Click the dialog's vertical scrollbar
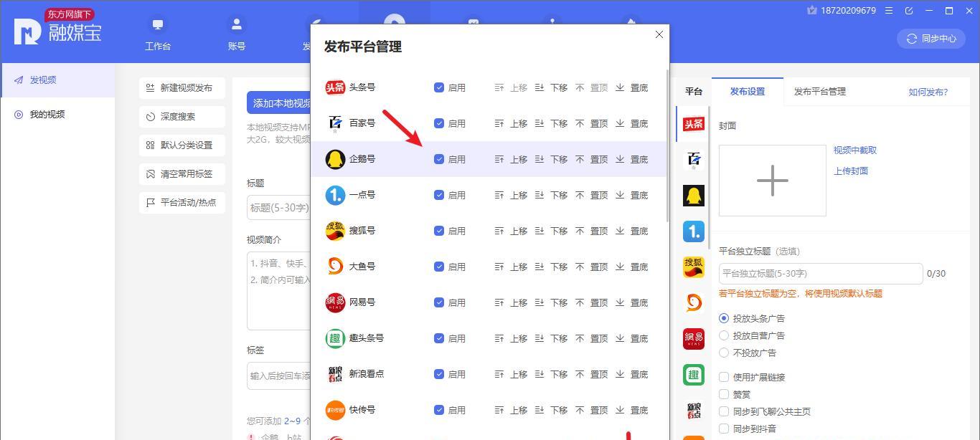 pos(667,145)
